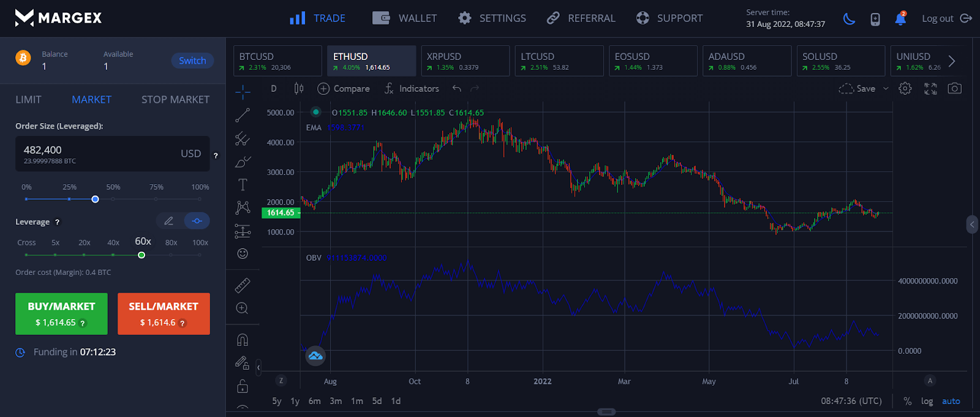
Task: Toggle auto scale for chart
Action: (x=951, y=401)
